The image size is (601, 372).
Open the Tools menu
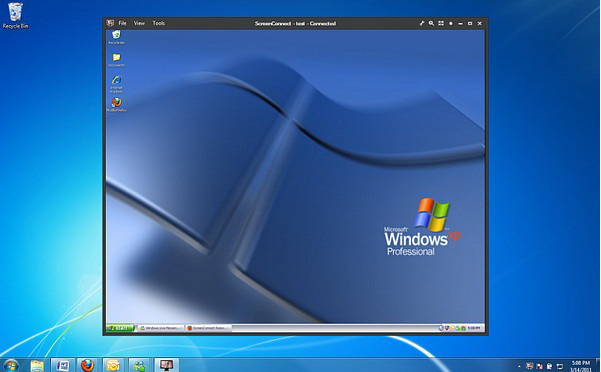(159, 23)
